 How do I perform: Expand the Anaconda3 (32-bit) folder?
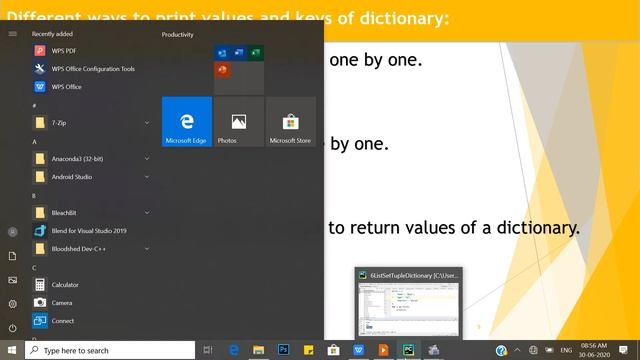pos(147,159)
